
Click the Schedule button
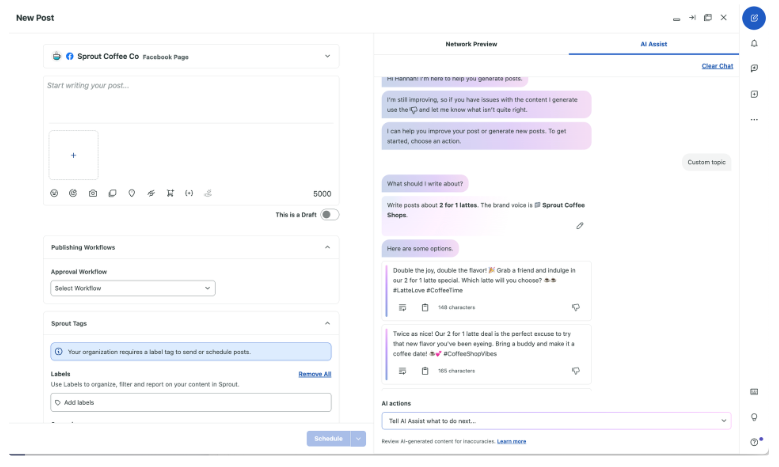pyautogui.click(x=328, y=439)
